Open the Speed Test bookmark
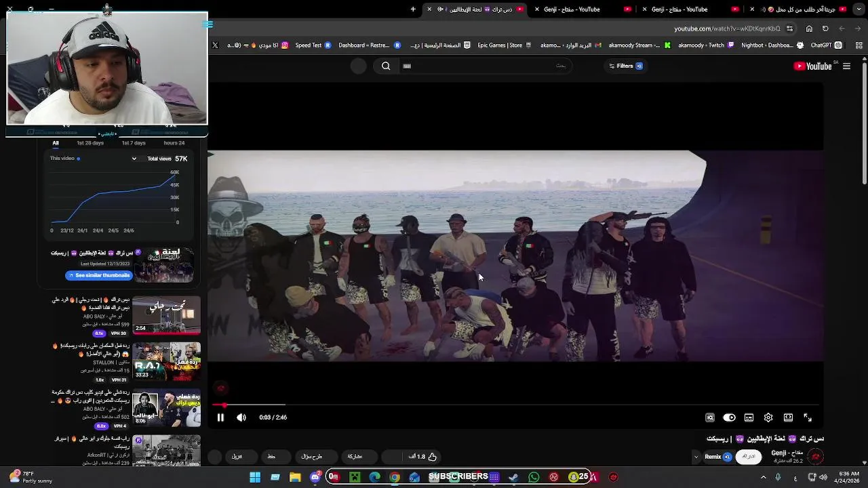The width and height of the screenshot is (868, 488). tap(313, 45)
